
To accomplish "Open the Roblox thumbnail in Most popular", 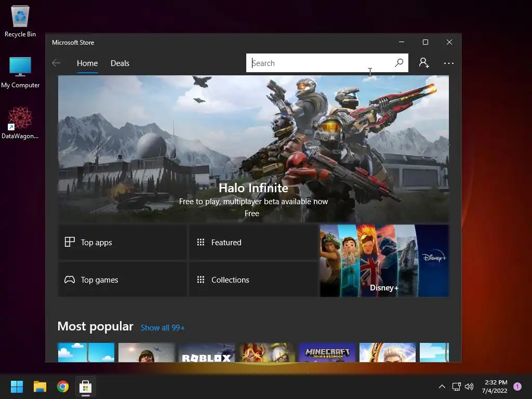I will 207,352.
